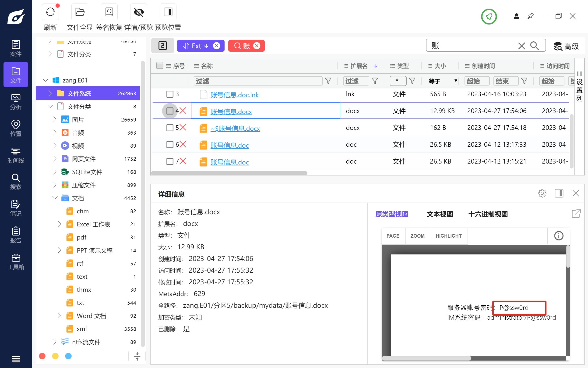The width and height of the screenshot is (588, 368).
Task: Click the red color tag dot
Action: click(x=42, y=356)
